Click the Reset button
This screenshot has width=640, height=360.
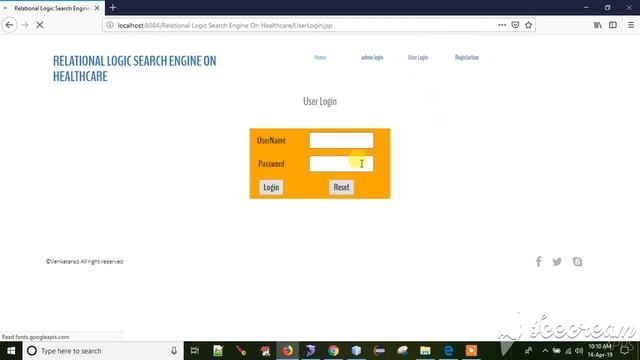(341, 187)
